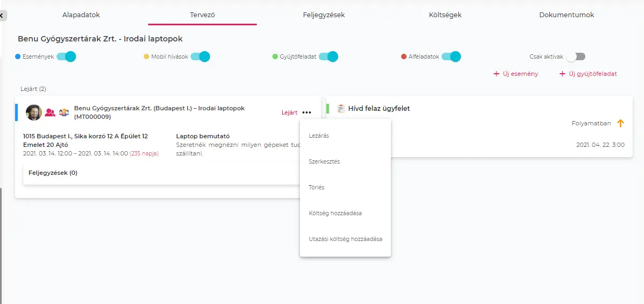Enable the Csak aktívak toggle
This screenshot has width=644, height=304.
point(575,56)
